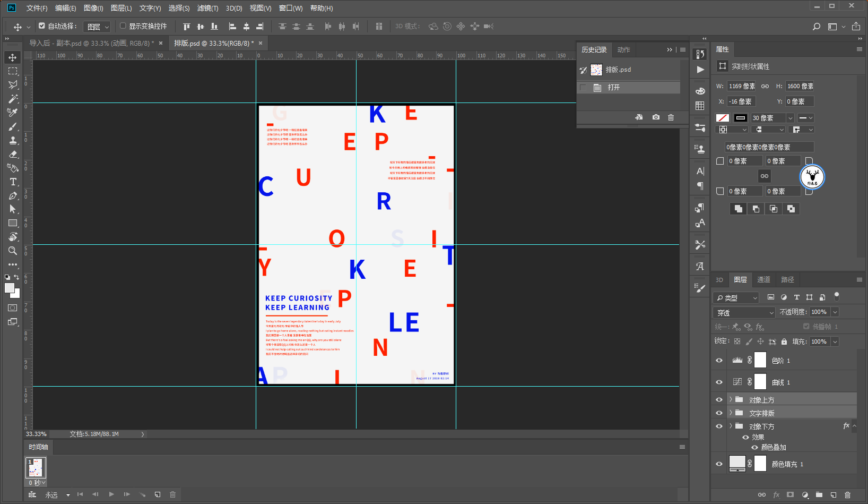Select the Pen tool
Viewport: 868px width, 504px height.
coord(13,195)
